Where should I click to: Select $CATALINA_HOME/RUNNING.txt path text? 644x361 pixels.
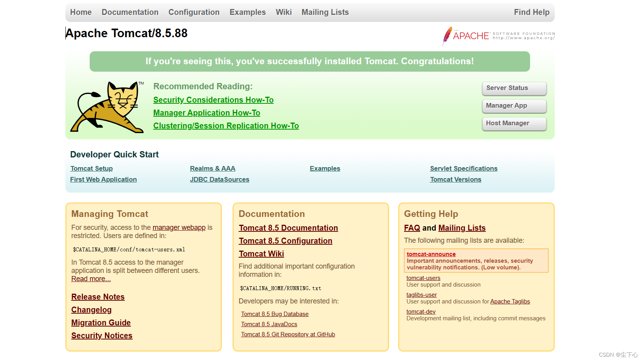tap(280, 288)
